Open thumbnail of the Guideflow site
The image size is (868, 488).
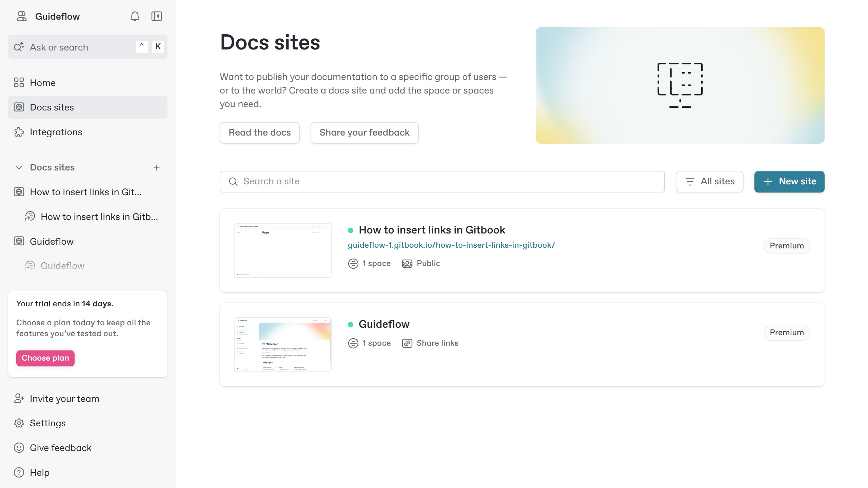tap(283, 345)
